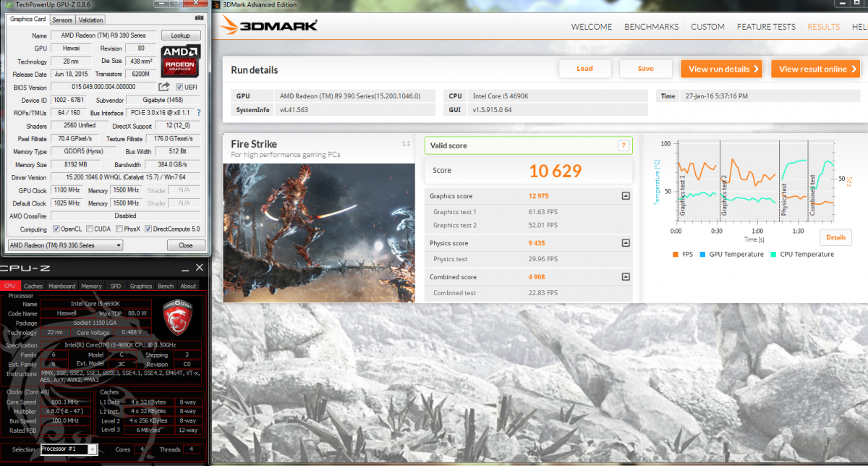This screenshot has width=868, height=466.
Task: Toggle the DirectCompute 5.0 checkbox
Action: coord(148,229)
